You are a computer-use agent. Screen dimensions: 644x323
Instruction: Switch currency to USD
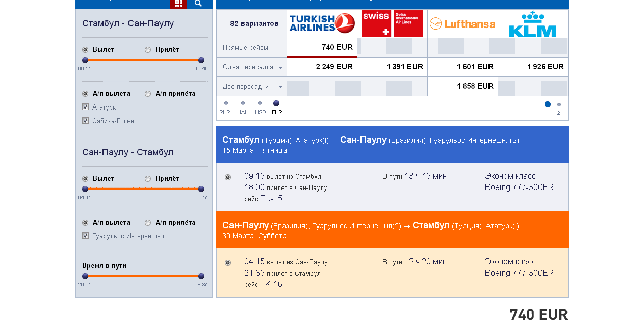[x=260, y=103]
